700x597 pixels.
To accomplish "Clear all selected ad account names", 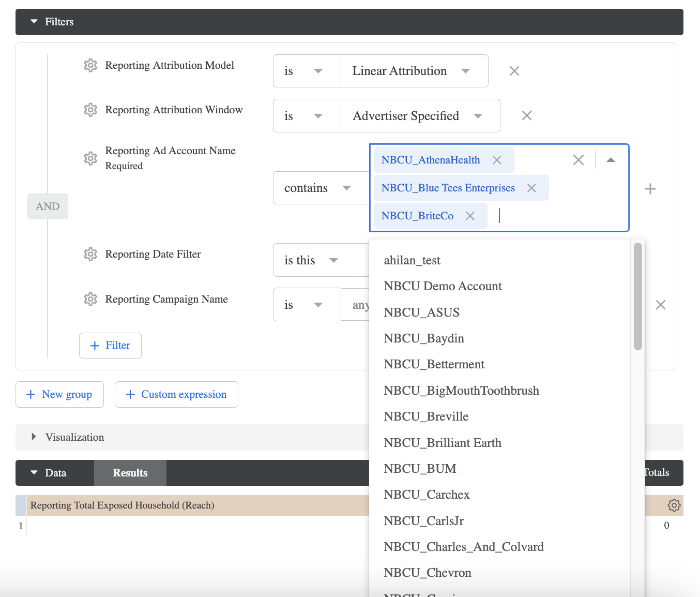I will [x=579, y=160].
